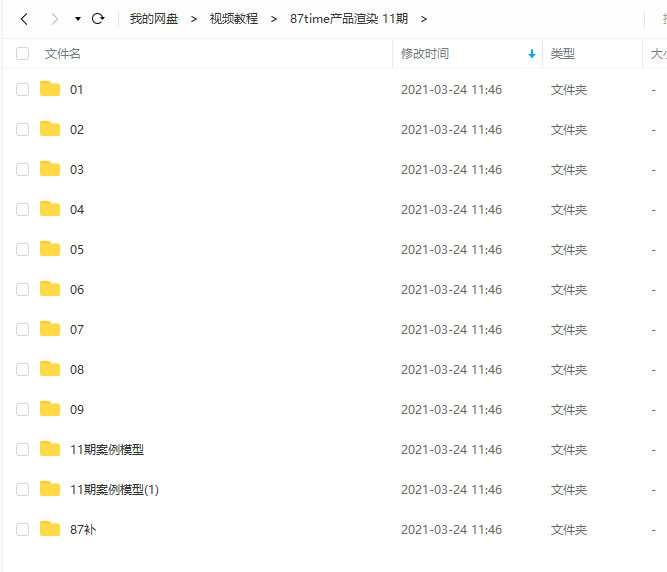Refresh the current folder listing
Image resolution: width=667 pixels, height=572 pixels.
[98, 19]
